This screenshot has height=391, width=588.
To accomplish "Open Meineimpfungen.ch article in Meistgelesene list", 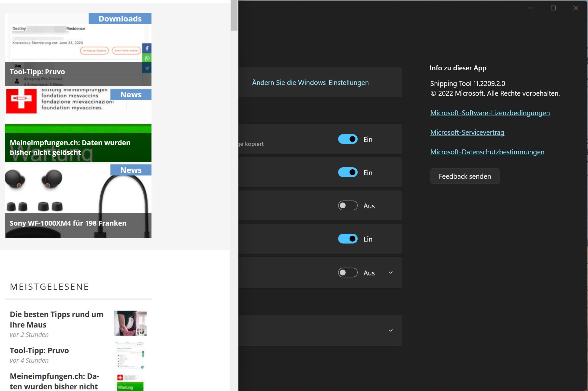I will tap(55, 381).
